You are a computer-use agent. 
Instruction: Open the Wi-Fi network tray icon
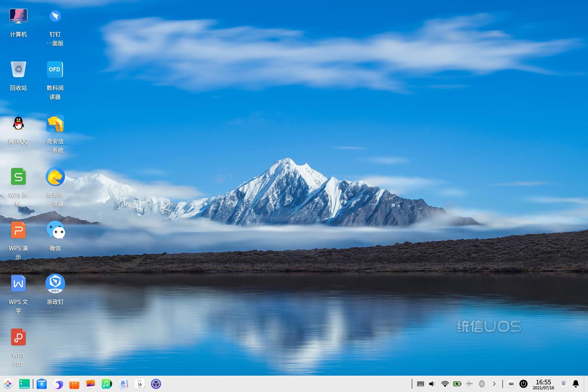click(445, 384)
